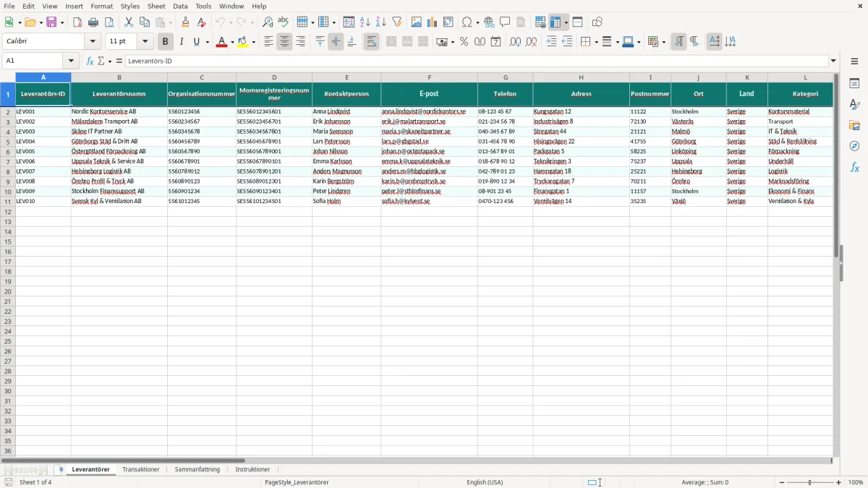Open the Function Wizard beside the Name Box
Viewport: 868px width, 488px height.
pos(90,61)
